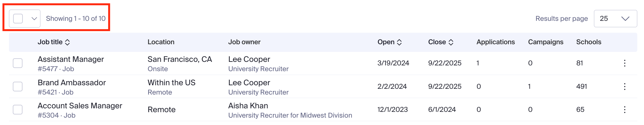The image size is (644, 125).
Task: Open the Brand Ambassador job link
Action: click(x=72, y=83)
